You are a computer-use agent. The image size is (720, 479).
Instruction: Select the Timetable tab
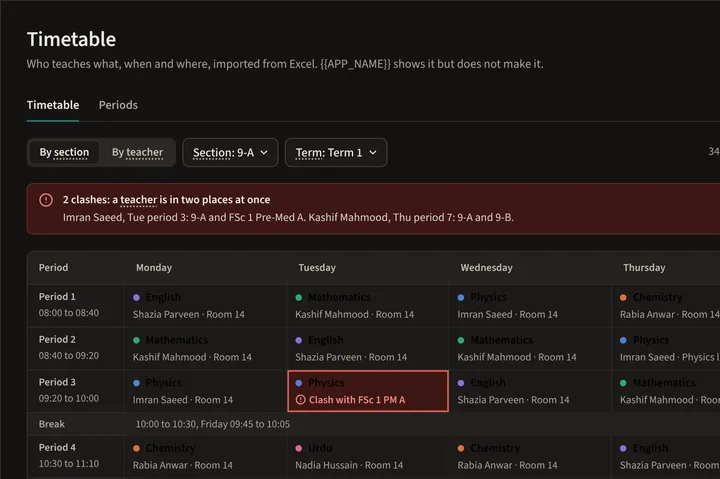point(53,105)
